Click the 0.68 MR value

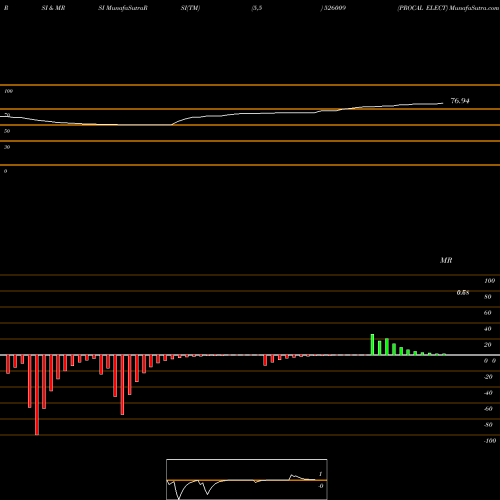[x=463, y=293]
